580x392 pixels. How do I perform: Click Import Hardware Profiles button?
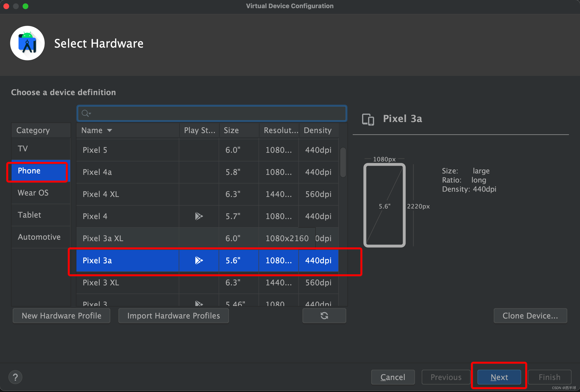(173, 316)
